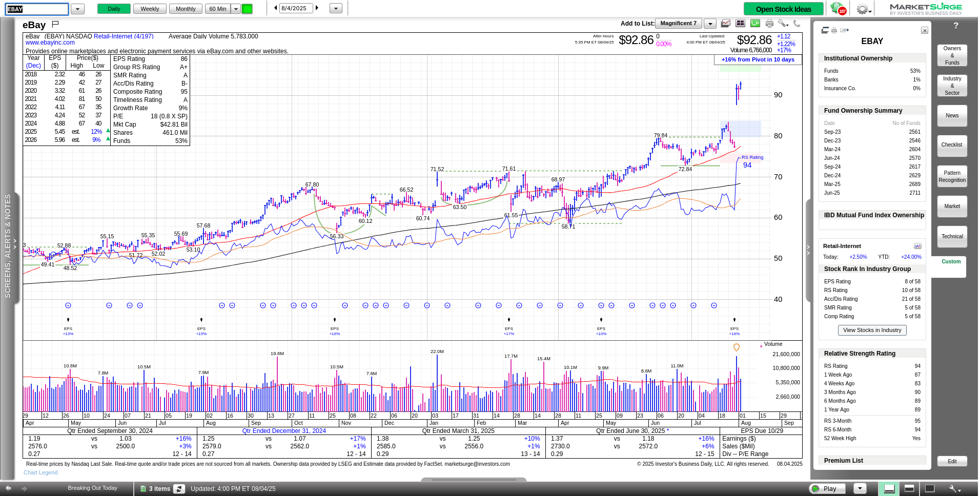Open the Market tab

pos(952,206)
